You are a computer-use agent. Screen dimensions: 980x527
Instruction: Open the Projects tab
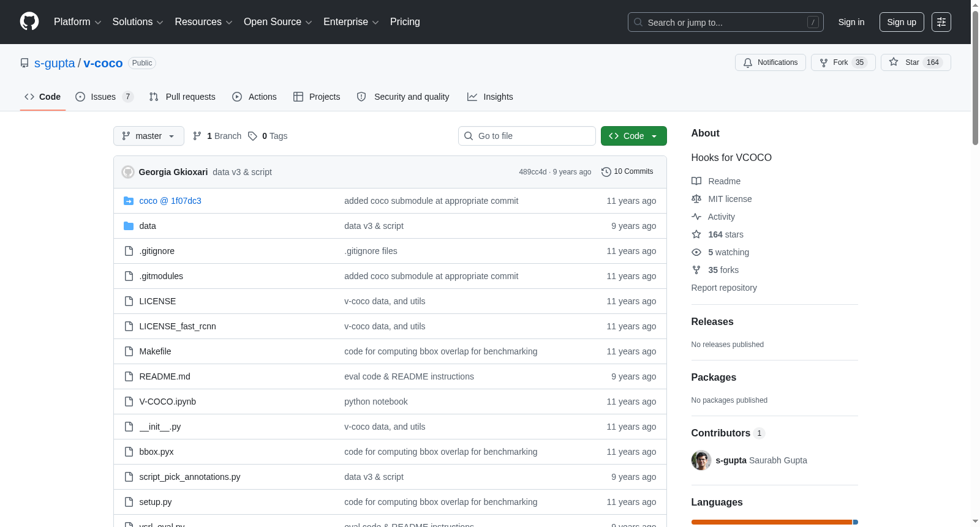tap(317, 97)
